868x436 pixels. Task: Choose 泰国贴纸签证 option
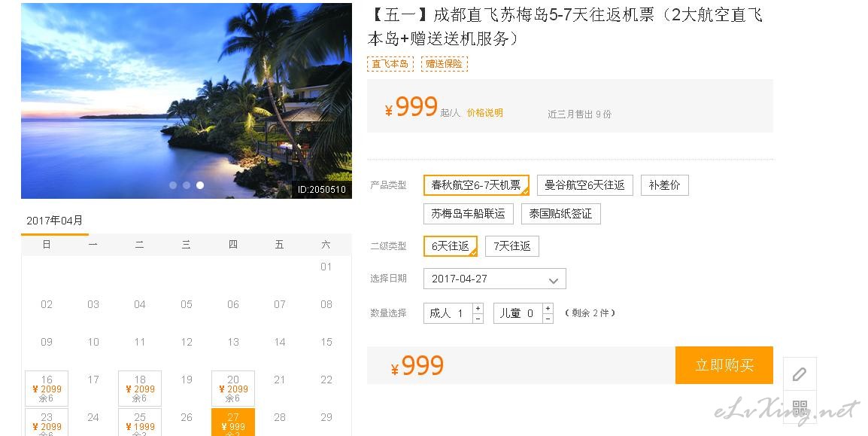pyautogui.click(x=561, y=214)
